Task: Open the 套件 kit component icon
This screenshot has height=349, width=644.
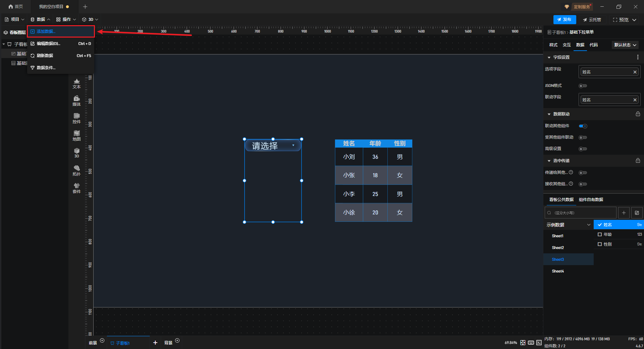Action: pos(76,188)
